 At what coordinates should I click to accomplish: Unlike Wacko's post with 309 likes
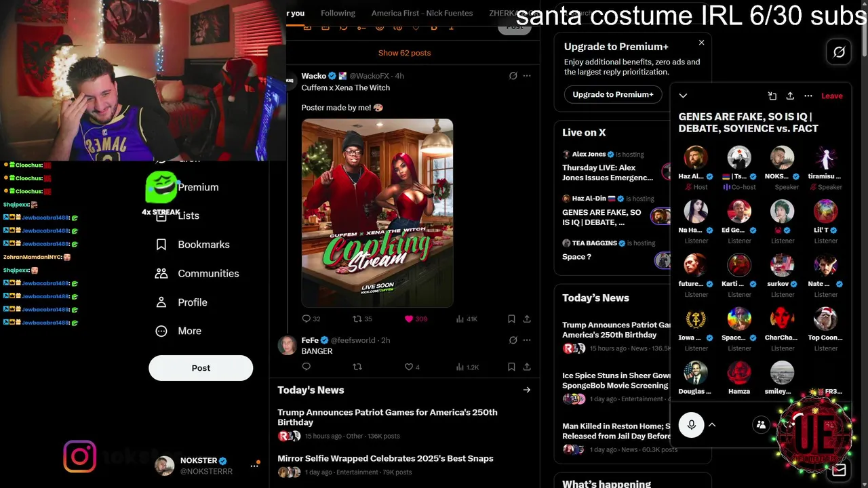point(409,319)
